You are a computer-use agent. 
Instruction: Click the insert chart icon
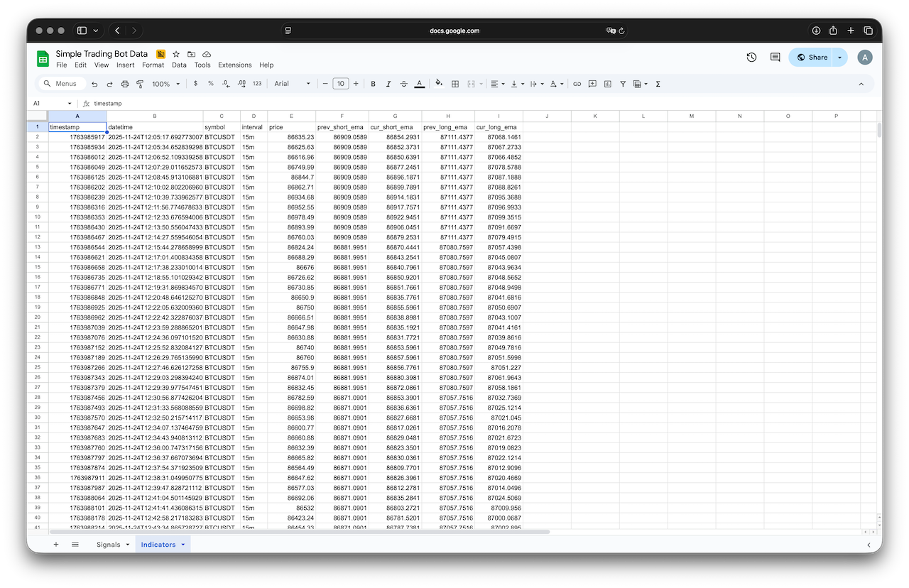click(607, 84)
